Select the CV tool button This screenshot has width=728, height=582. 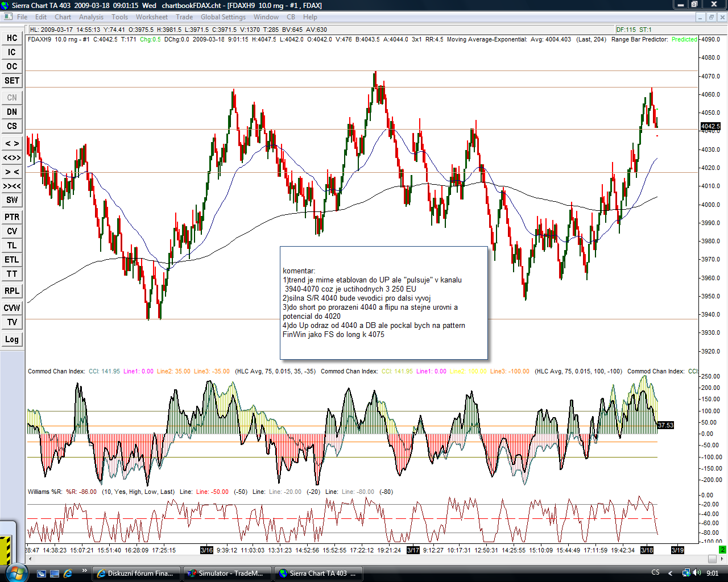point(12,231)
